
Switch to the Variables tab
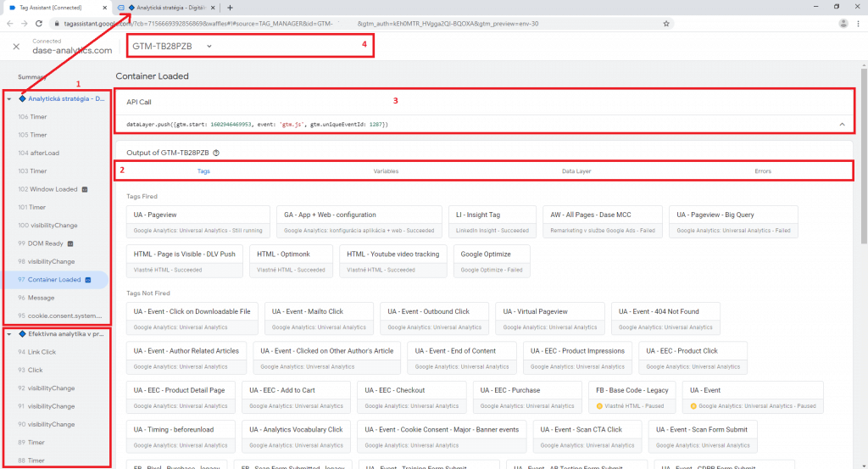(x=386, y=171)
